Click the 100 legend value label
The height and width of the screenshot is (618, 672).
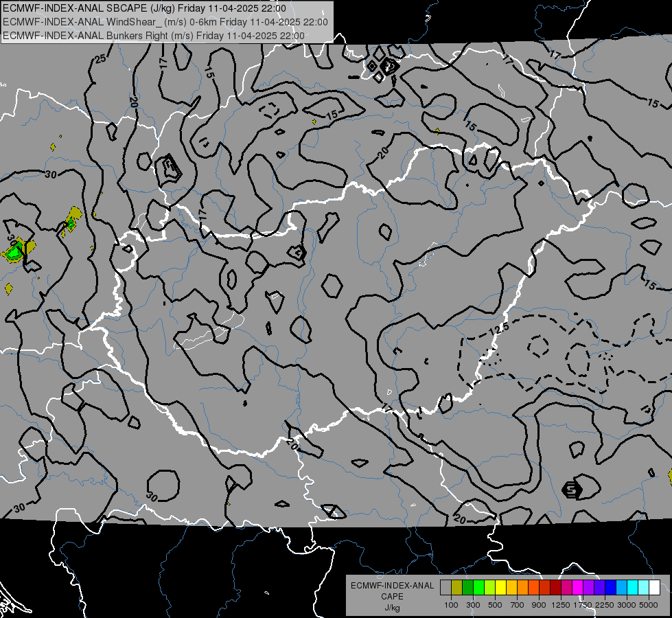point(451,605)
